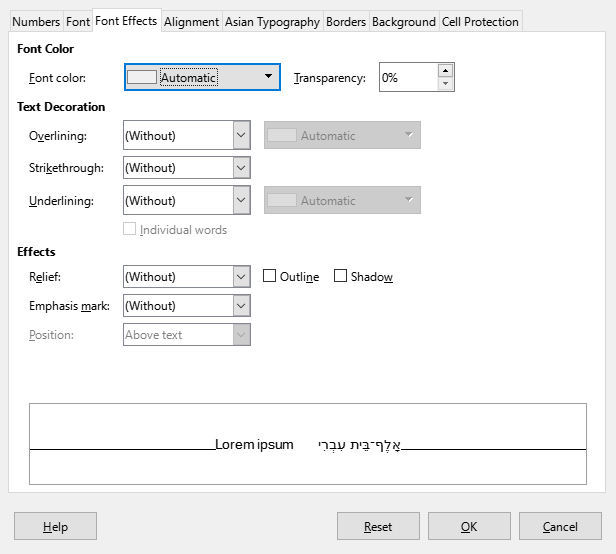Click the Transparency percentage field
This screenshot has height=554, width=616.
pos(409,77)
